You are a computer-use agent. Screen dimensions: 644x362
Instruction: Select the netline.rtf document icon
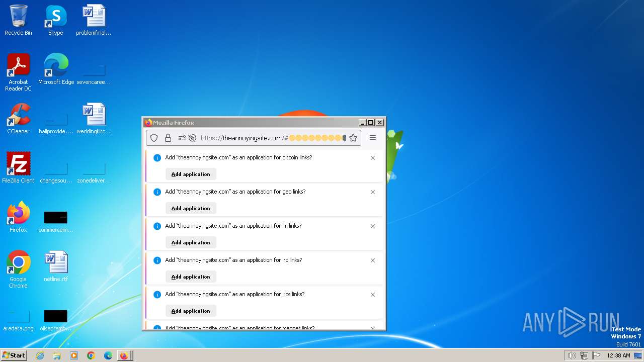pos(56,266)
